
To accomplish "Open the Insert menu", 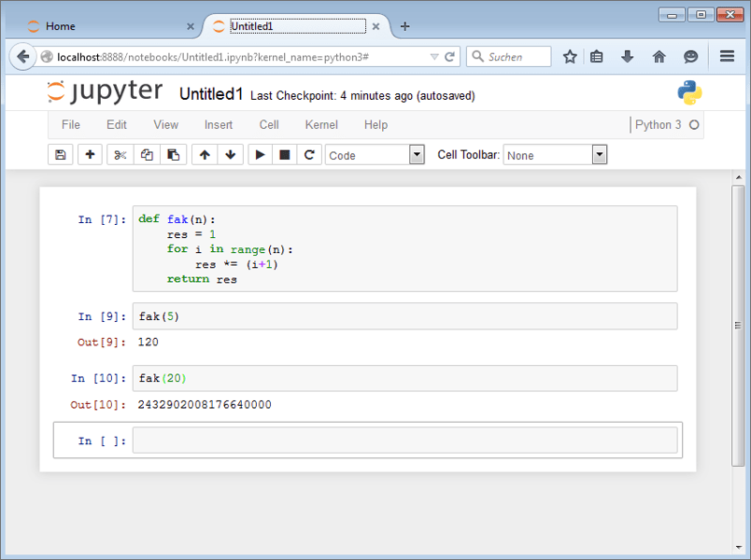I will pyautogui.click(x=219, y=125).
